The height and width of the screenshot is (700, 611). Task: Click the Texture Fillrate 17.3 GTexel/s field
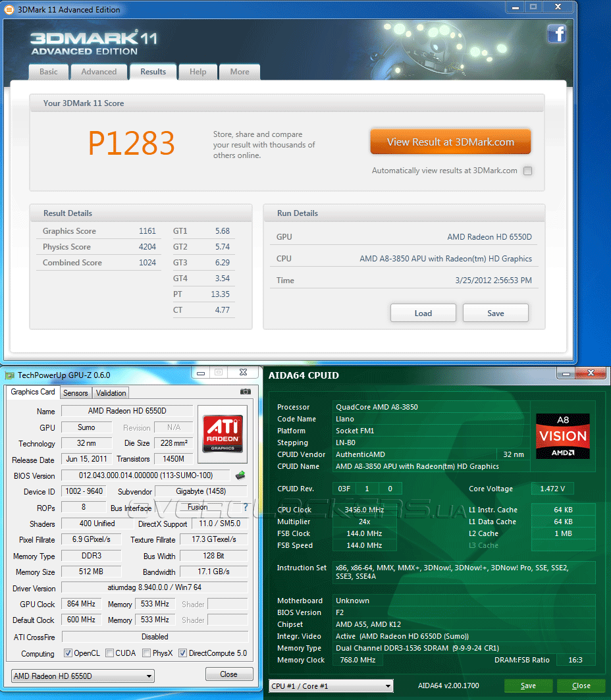coord(213,539)
